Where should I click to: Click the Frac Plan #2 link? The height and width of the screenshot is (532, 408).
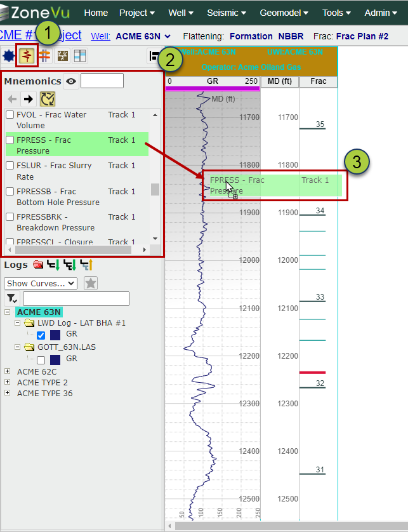pyautogui.click(x=362, y=36)
